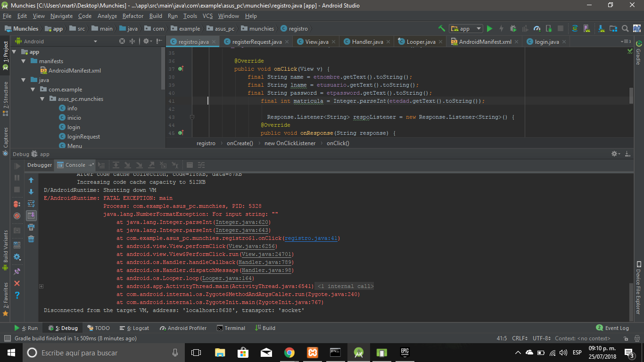The image size is (644, 362).
Task: Show hidden editor tabs list dropdown
Action: (625, 41)
